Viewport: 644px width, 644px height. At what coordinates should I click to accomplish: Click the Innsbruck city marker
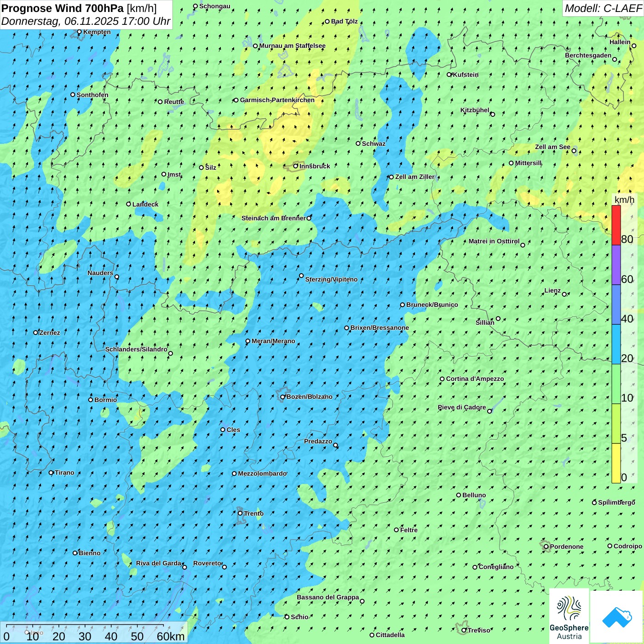pos(296,166)
